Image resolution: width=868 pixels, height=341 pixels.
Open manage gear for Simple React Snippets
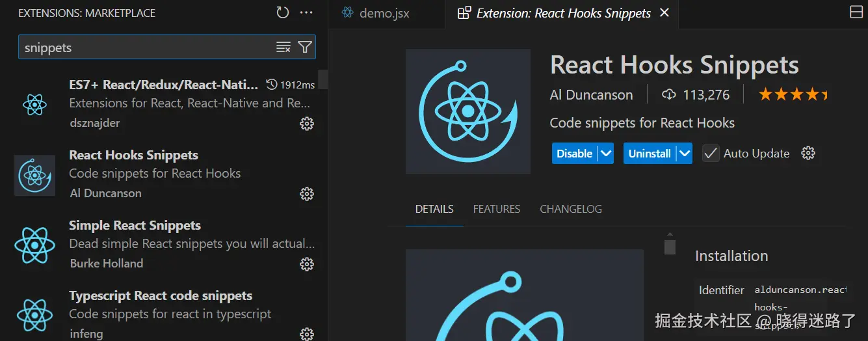pos(307,264)
